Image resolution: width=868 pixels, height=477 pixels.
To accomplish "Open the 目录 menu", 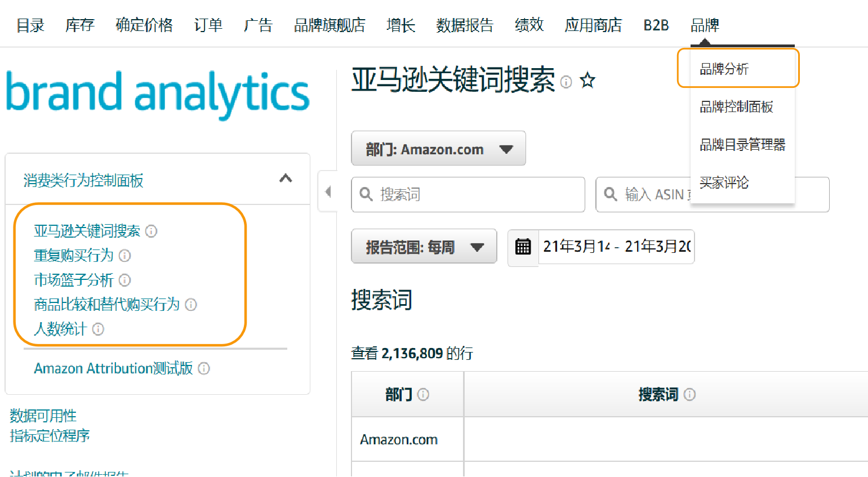I will coord(30,25).
